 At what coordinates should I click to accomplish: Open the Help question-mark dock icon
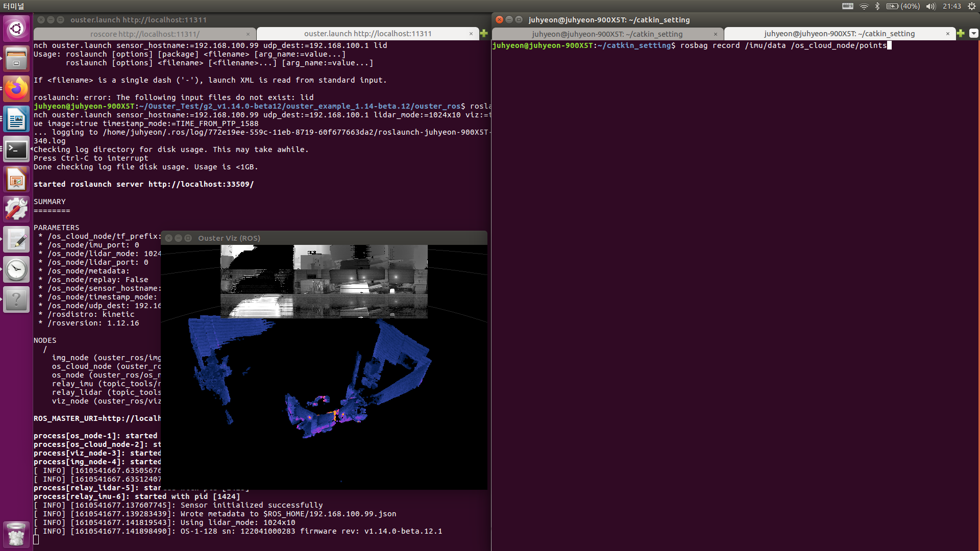pyautogui.click(x=16, y=300)
